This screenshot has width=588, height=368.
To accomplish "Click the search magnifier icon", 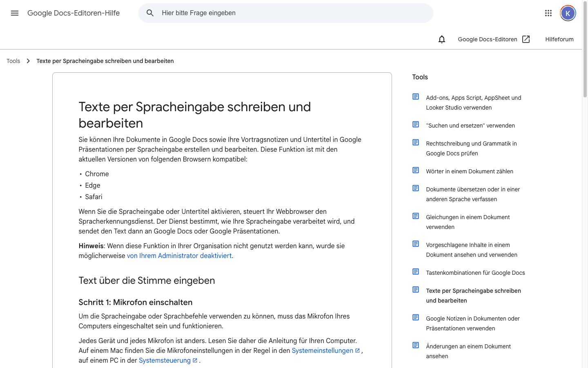I will (x=150, y=13).
